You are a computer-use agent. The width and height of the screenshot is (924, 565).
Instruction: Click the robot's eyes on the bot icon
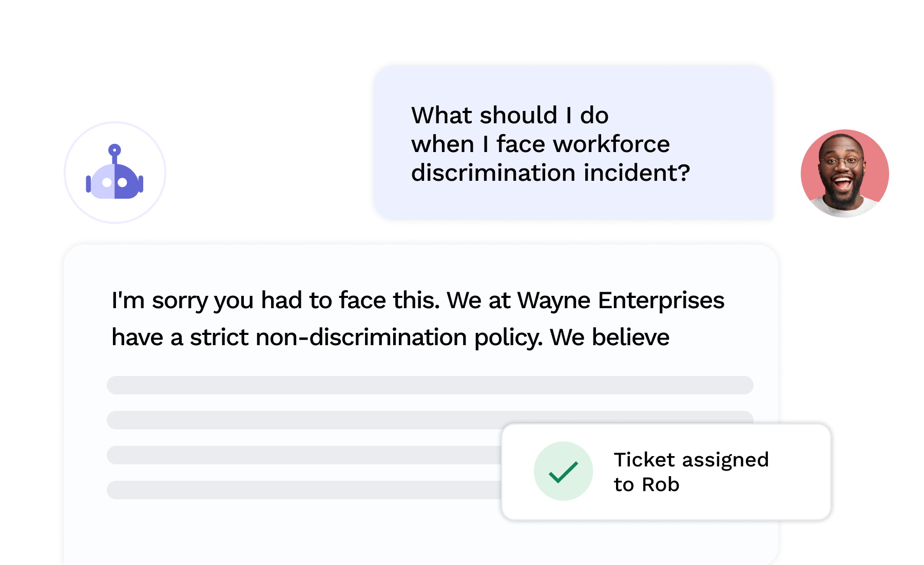(x=114, y=182)
